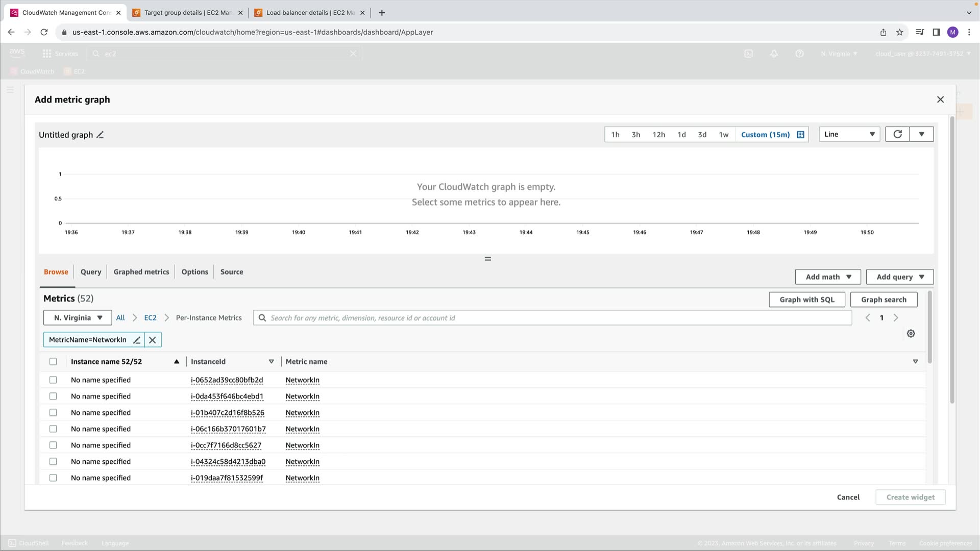Open the custom time range calendar icon
Image resolution: width=980 pixels, height=551 pixels.
(800, 135)
